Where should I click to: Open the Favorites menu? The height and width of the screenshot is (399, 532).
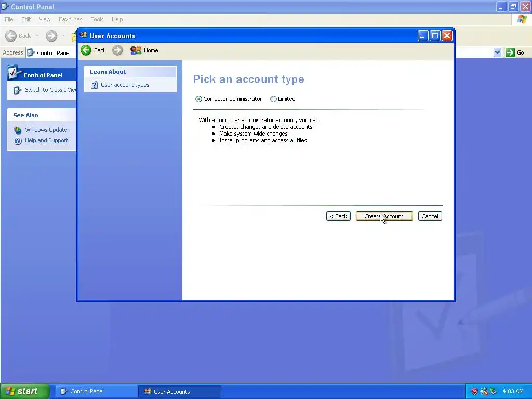tap(71, 19)
